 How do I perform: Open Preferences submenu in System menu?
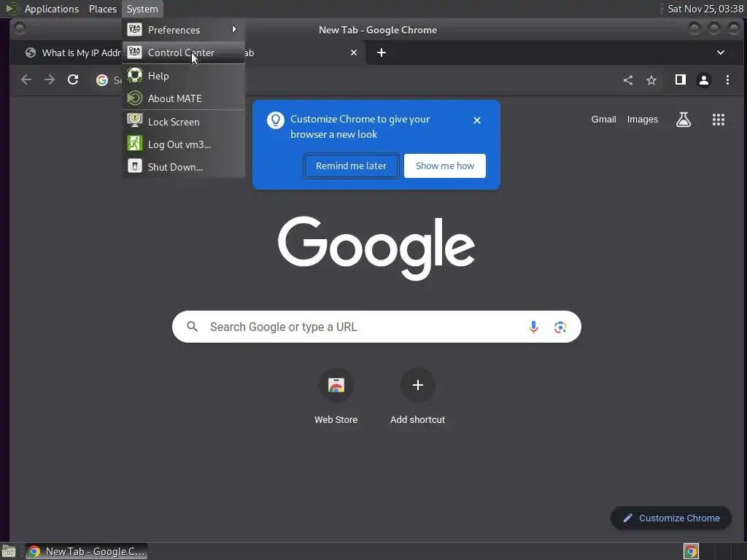click(x=183, y=30)
